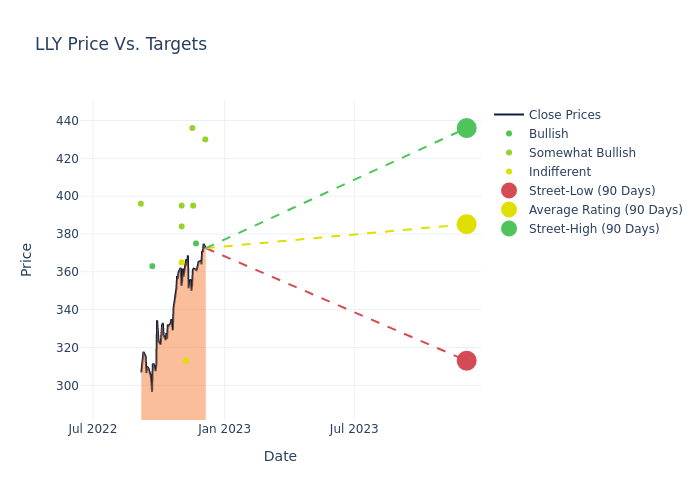Toggle Street-High (90 Days) legend entry

pos(593,229)
